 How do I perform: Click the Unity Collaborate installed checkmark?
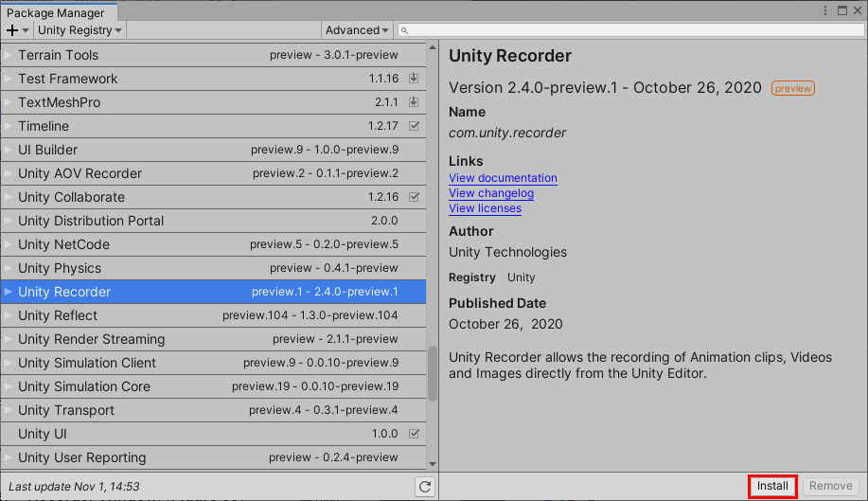tap(414, 197)
